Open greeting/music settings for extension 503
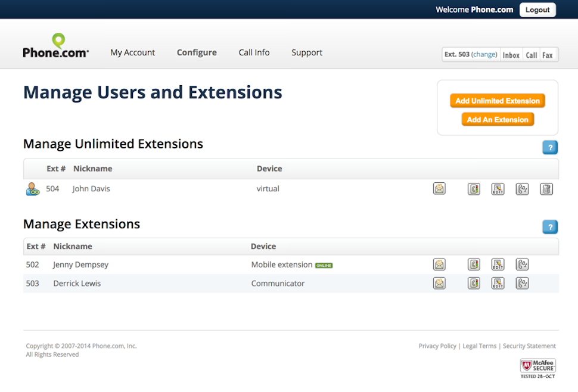Screen dimensions: 578x392 pyautogui.click(x=522, y=283)
